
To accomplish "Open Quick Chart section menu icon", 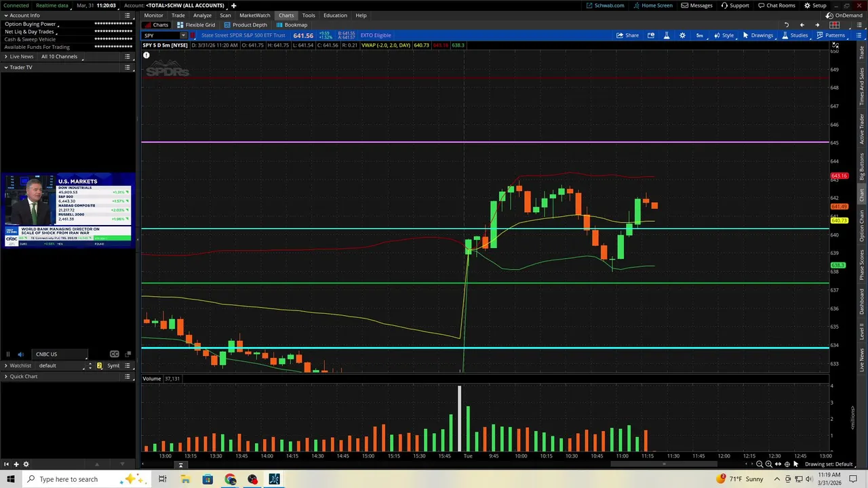I will [127, 376].
